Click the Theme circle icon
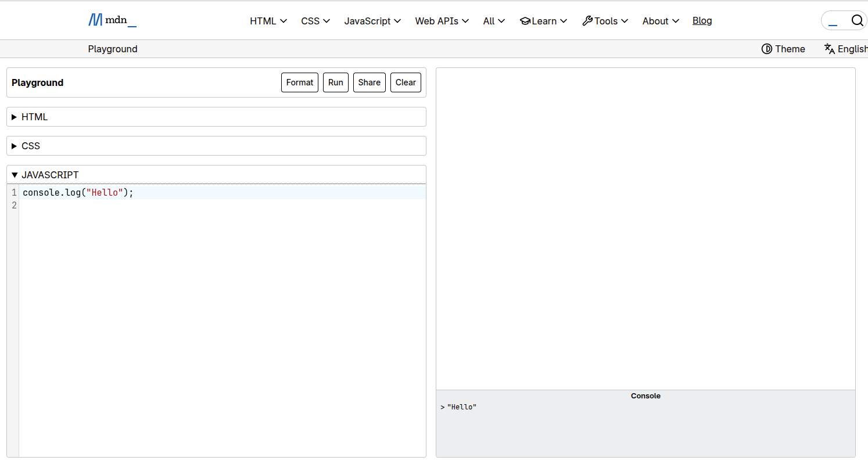Viewport: 868px width, 464px height. click(767, 49)
